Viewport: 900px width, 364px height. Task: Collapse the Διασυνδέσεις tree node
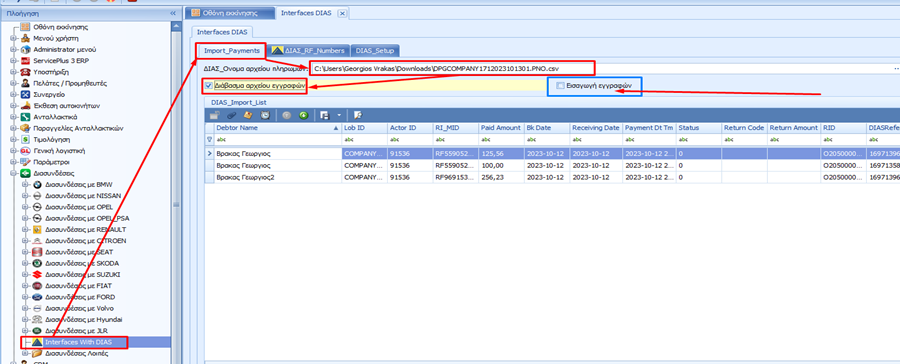13,173
